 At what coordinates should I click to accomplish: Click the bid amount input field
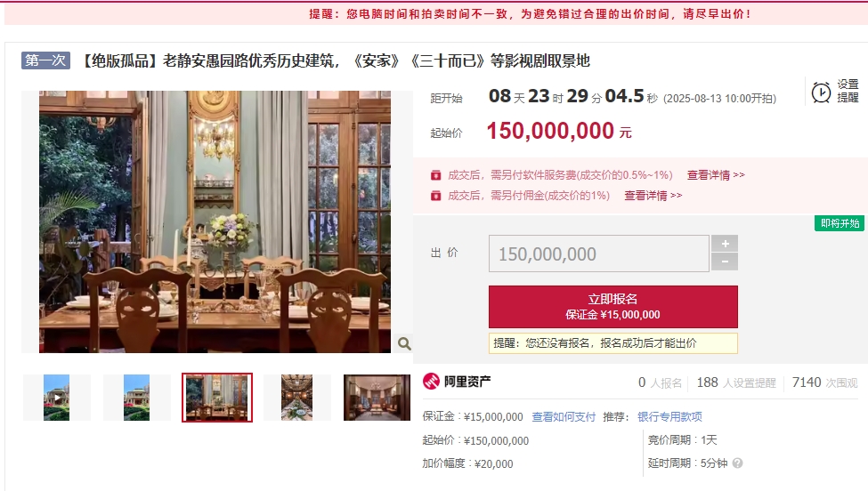[598, 254]
